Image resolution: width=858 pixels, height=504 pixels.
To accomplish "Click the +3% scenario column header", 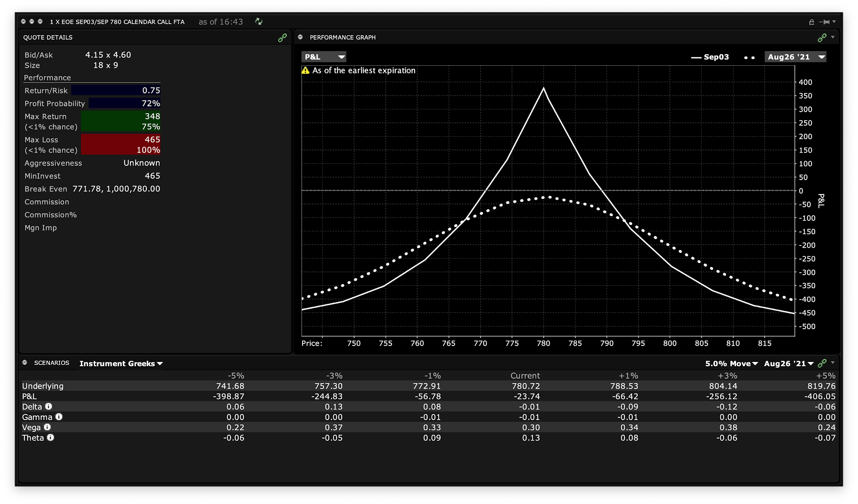I will [727, 376].
